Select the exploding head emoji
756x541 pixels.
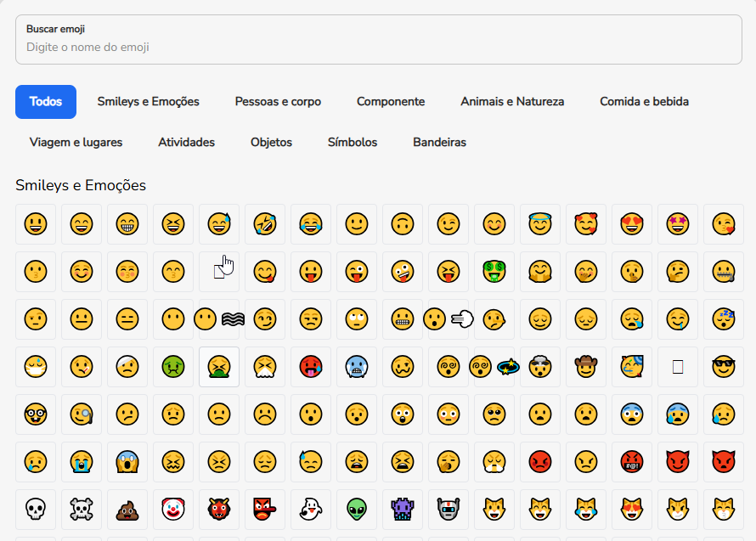click(540, 367)
